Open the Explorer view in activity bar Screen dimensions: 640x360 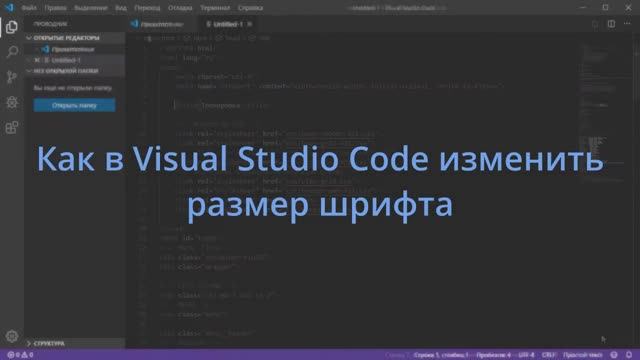12,27
